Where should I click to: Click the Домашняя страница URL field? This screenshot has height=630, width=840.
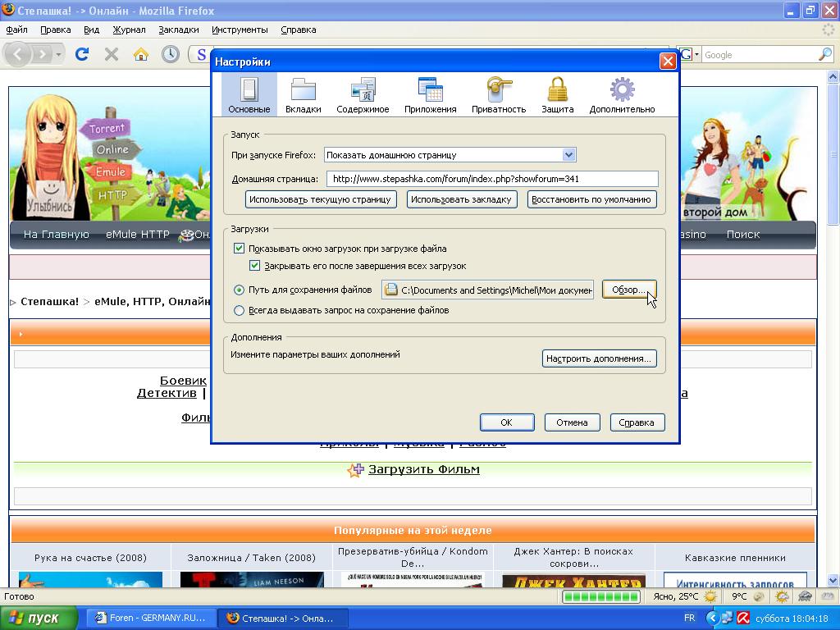(x=492, y=179)
